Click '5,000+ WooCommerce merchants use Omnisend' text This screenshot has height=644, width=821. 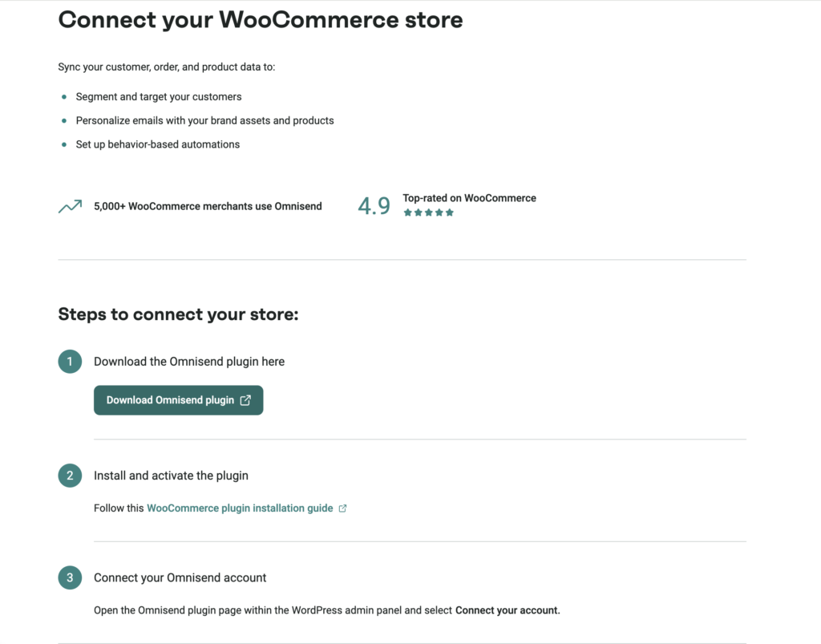(208, 206)
